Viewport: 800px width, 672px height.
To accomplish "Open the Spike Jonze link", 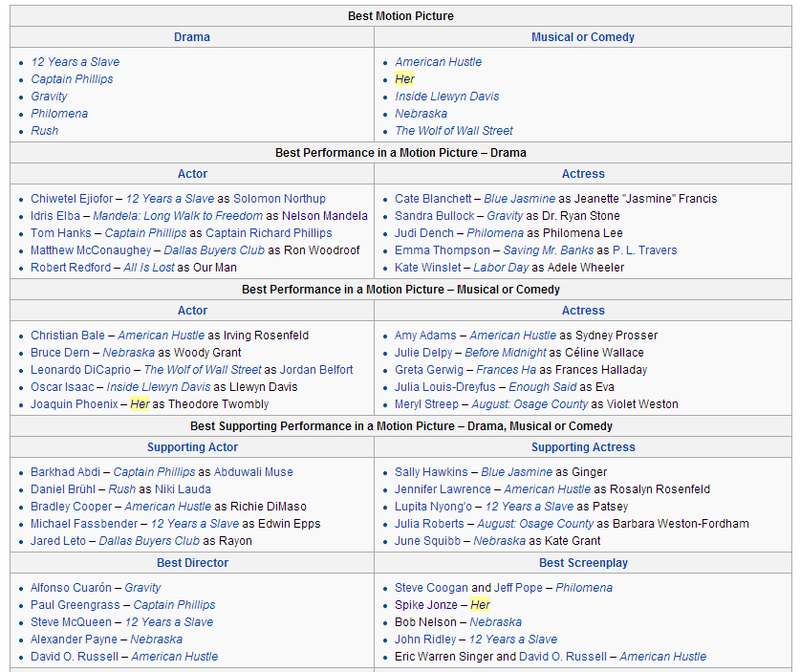I will 426,606.
